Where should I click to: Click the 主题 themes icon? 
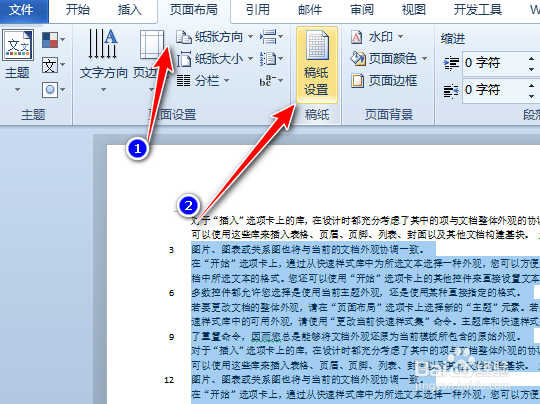[x=18, y=45]
